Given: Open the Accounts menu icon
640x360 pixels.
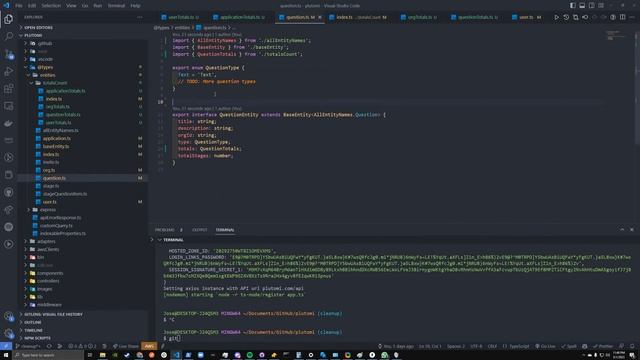Looking at the screenshot, I should point(9,316).
